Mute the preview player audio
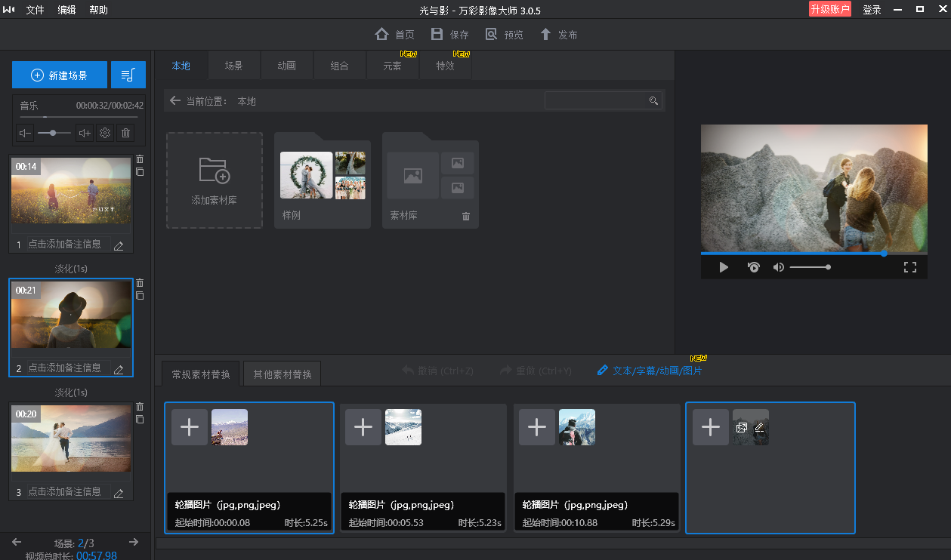The image size is (951, 560). (778, 267)
